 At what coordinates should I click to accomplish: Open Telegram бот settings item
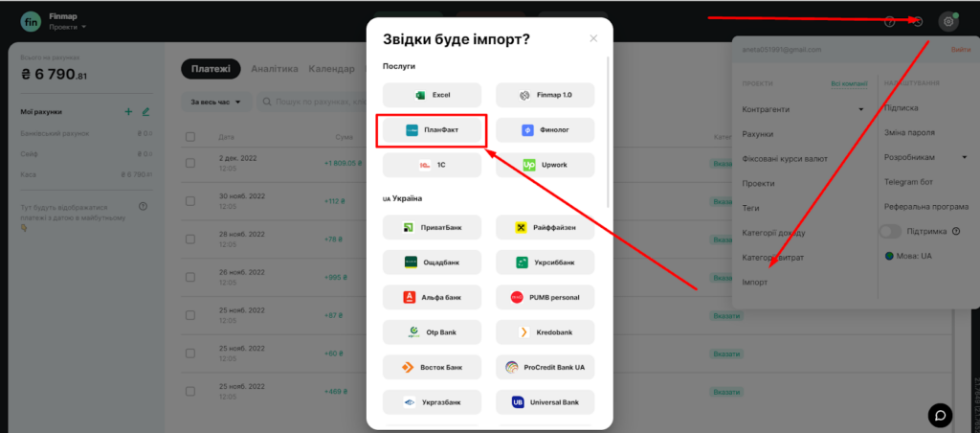[x=908, y=182]
